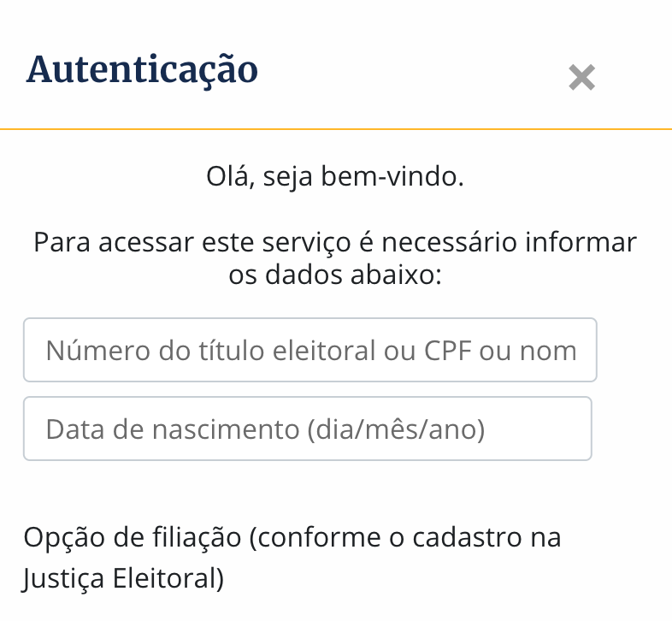Click the 'CPF' placeholder word in first field
This screenshot has width=672, height=621.
click(x=448, y=350)
